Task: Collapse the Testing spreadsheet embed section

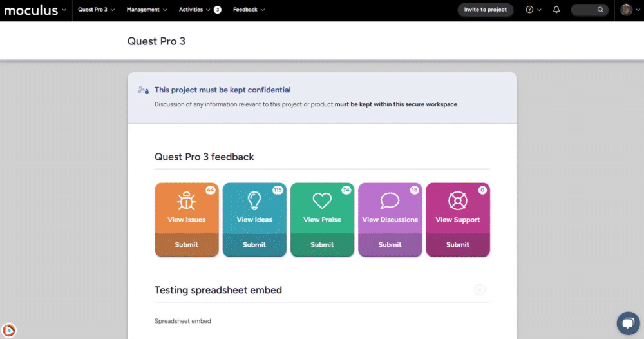Action: pos(479,289)
